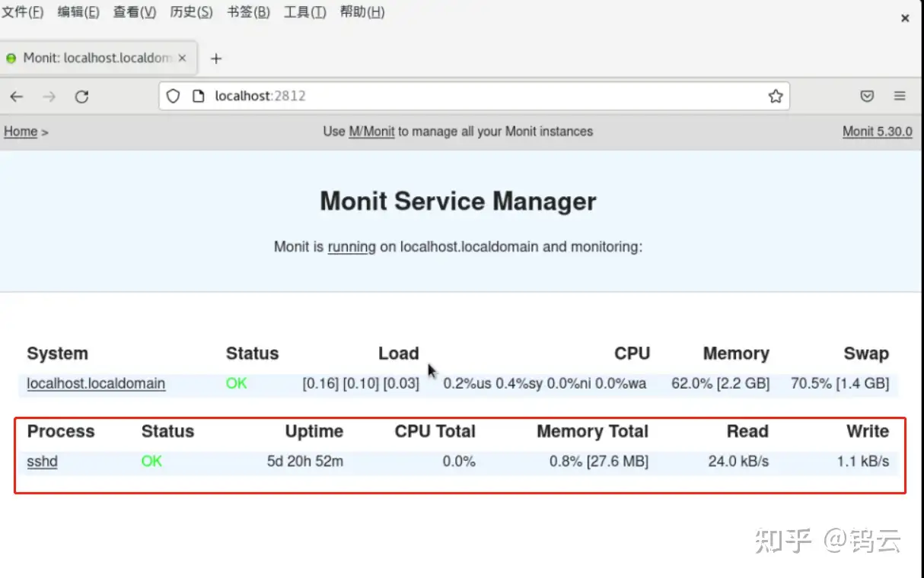The width and height of the screenshot is (924, 578).
Task: Click the running status link
Action: point(352,247)
